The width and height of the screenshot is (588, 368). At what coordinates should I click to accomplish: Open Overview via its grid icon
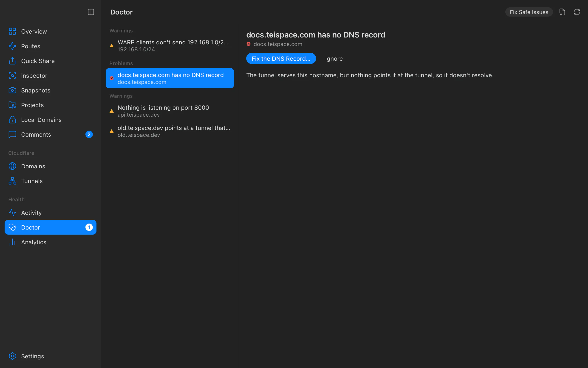(x=12, y=32)
